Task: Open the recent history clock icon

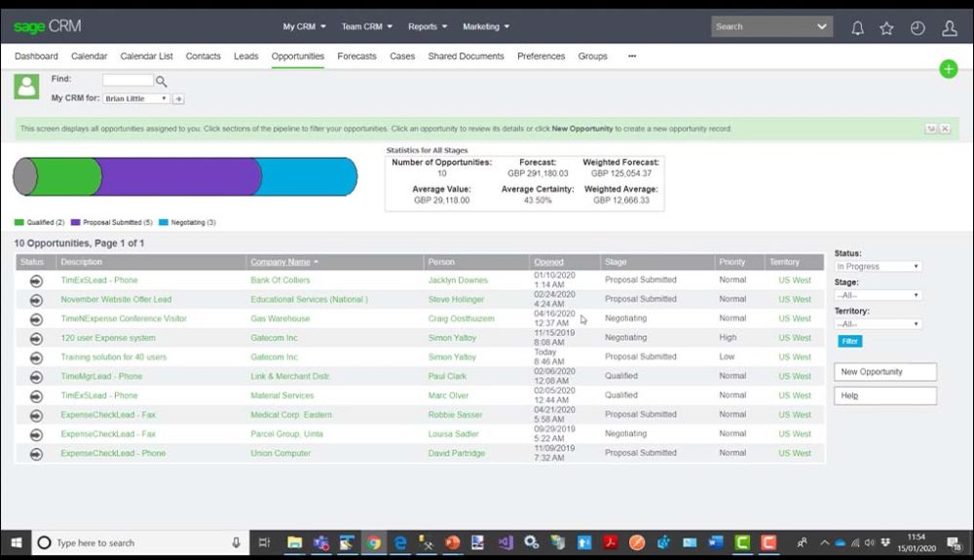Action: (x=918, y=28)
